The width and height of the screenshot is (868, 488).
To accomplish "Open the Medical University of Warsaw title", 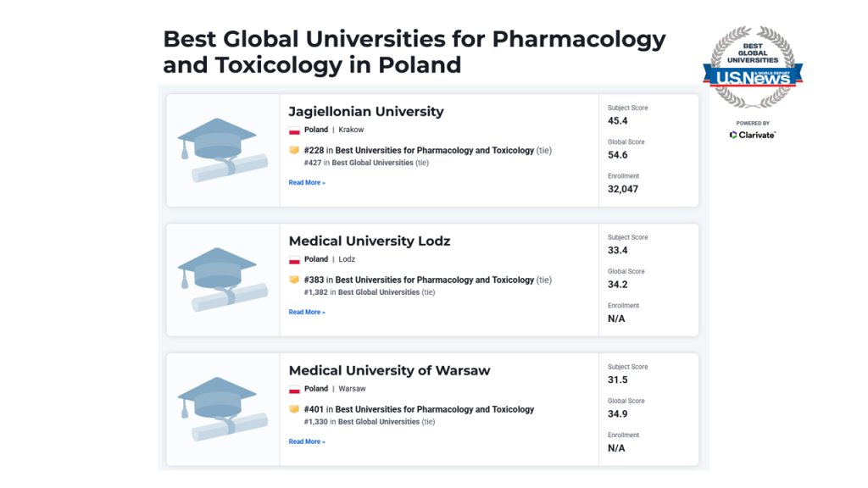I will [x=389, y=371].
